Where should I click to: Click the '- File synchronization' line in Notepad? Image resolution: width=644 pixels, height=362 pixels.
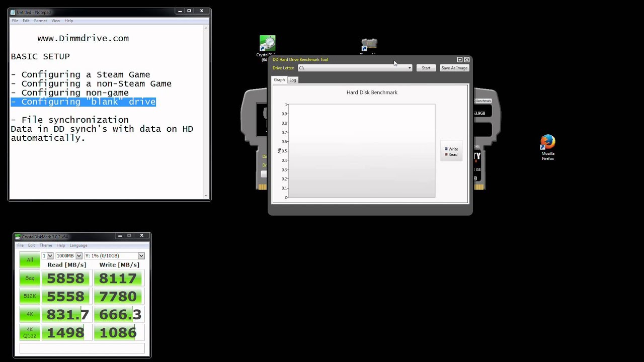pyautogui.click(x=70, y=120)
